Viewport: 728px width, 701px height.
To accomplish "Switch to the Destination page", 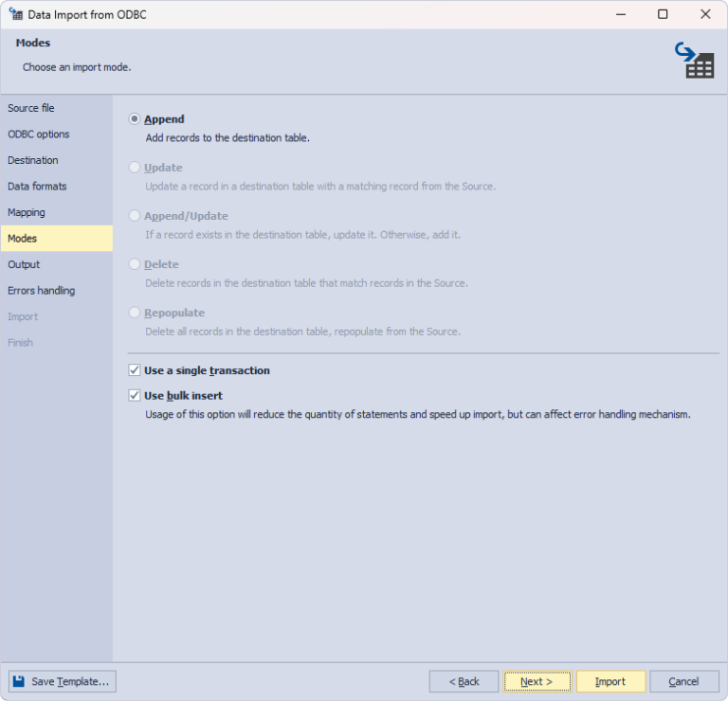I will click(33, 160).
